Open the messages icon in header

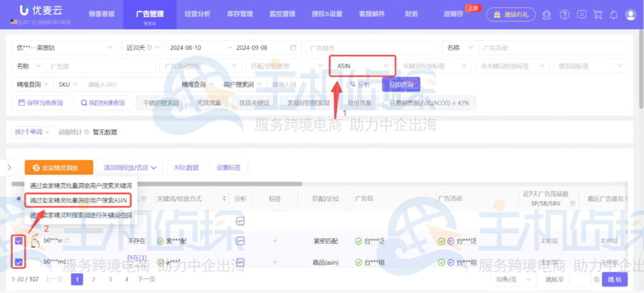581,14
